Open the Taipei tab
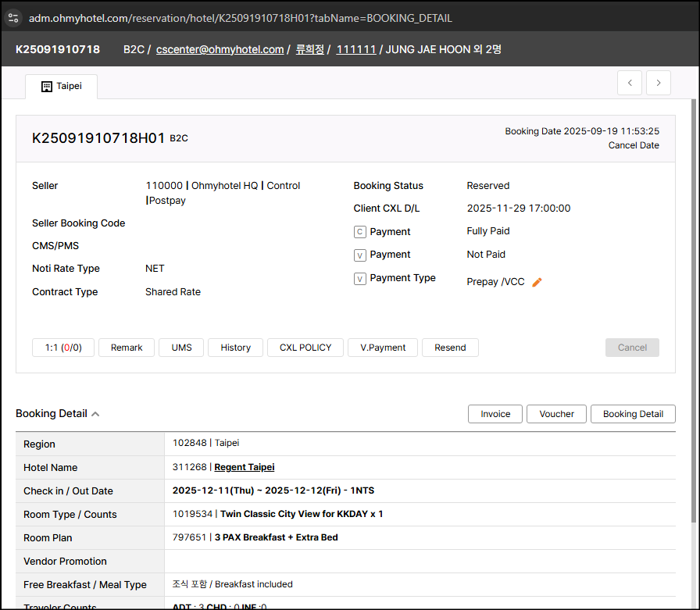The height and width of the screenshot is (610, 700). [61, 86]
